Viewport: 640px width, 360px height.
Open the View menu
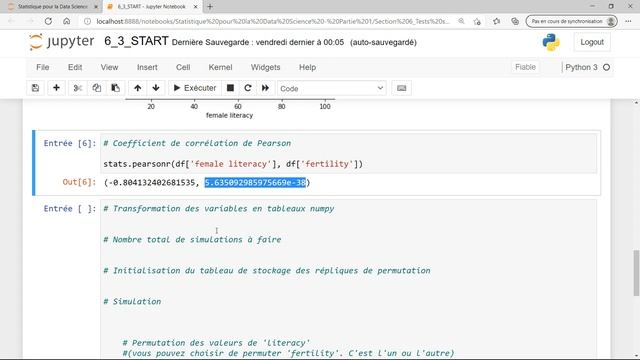click(x=109, y=67)
